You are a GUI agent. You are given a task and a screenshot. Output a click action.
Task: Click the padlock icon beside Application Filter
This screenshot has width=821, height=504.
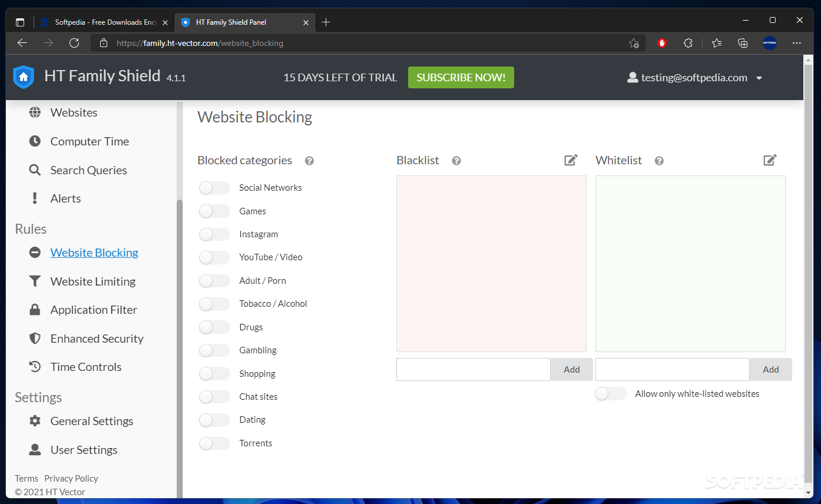[35, 310]
